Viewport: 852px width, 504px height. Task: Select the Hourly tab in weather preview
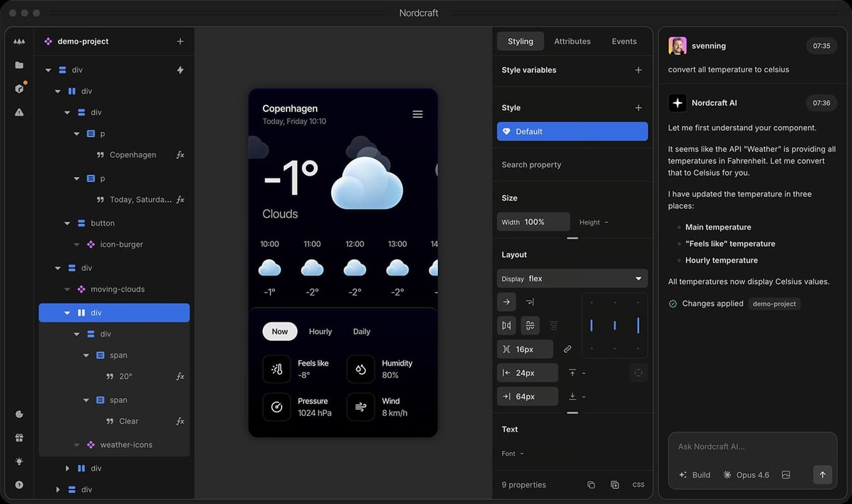pos(320,331)
